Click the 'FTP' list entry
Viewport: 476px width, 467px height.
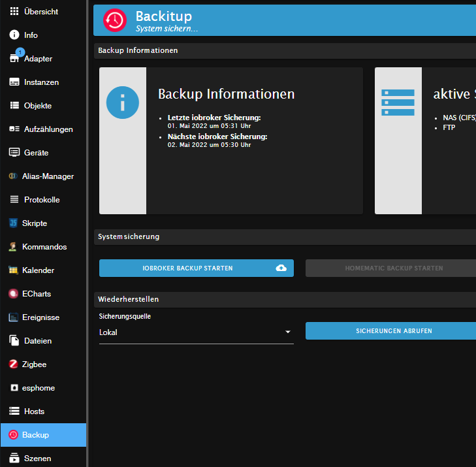pos(449,127)
